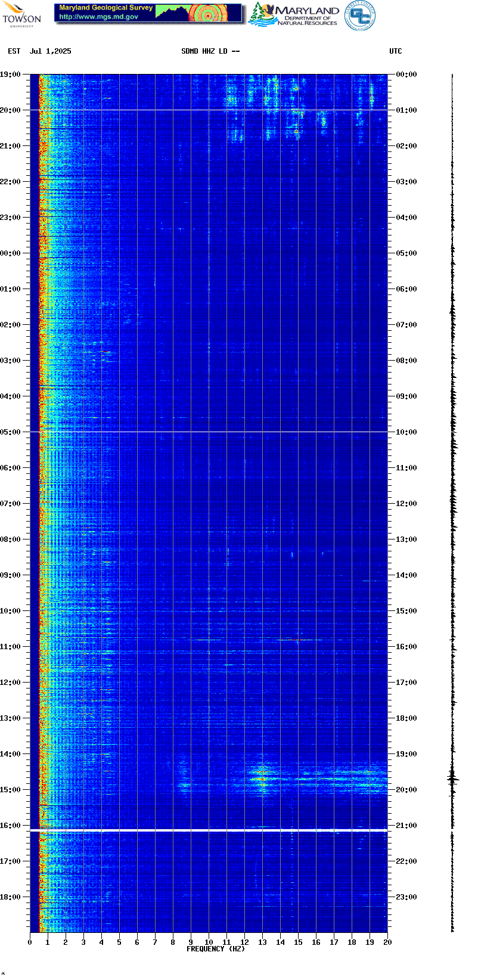Open the http://www.mgs.md.gov link
Viewport: 478px width, 980px height.
98,17
